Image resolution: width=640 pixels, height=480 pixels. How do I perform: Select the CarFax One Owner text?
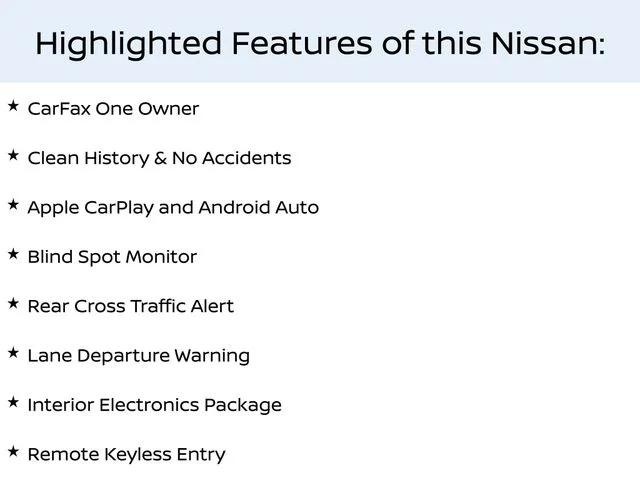pos(113,109)
